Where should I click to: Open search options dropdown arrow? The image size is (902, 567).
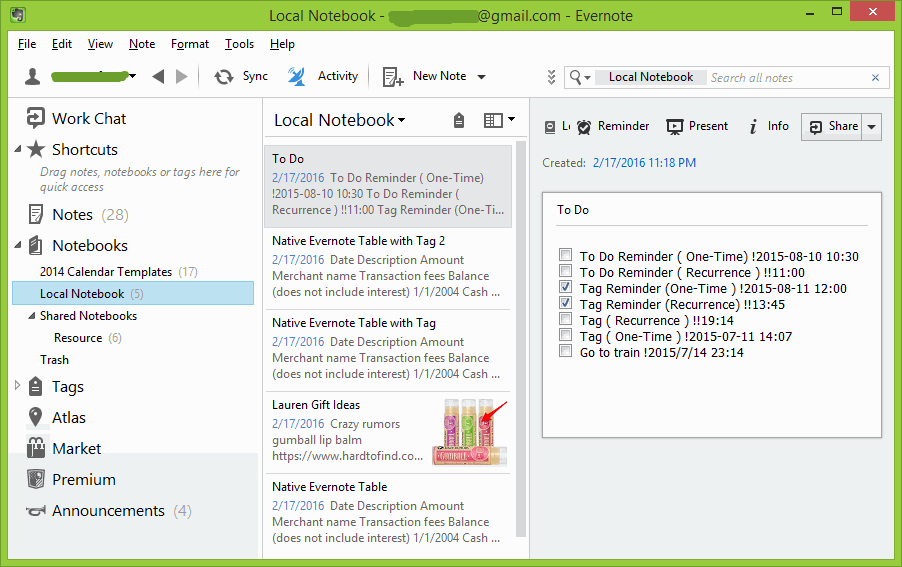pyautogui.click(x=587, y=78)
